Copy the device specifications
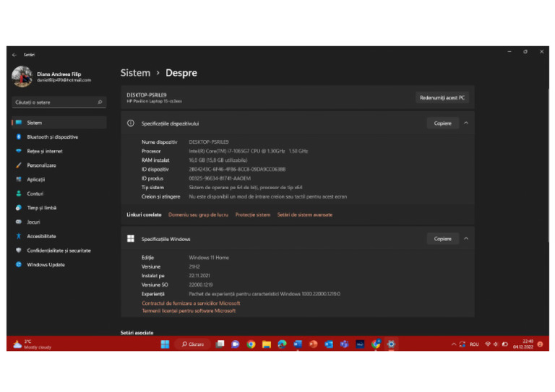This screenshot has width=555, height=392. point(442,123)
